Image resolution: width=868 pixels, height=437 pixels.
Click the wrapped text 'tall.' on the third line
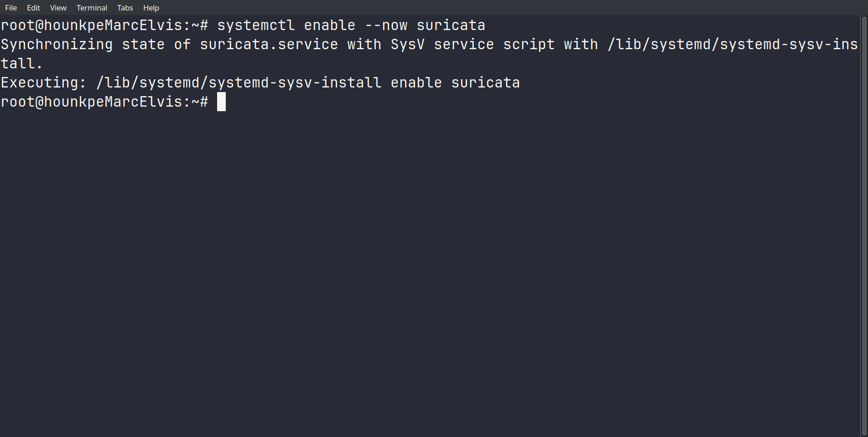click(x=22, y=64)
